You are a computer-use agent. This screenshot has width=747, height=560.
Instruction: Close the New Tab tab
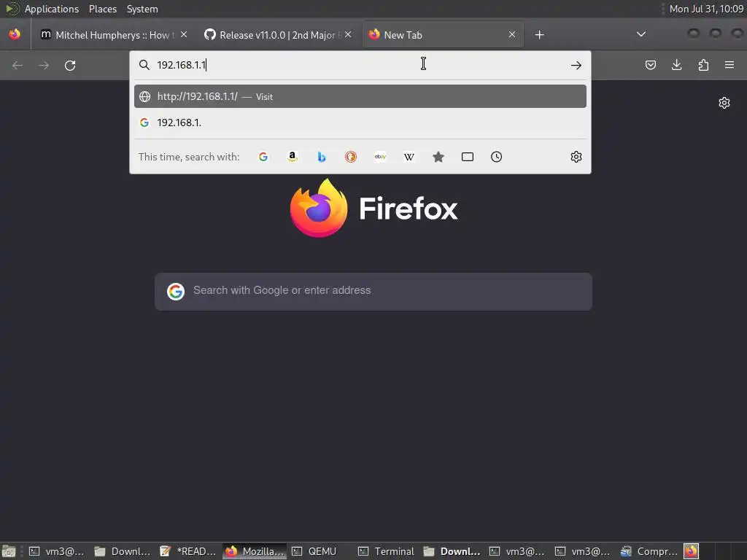click(511, 34)
